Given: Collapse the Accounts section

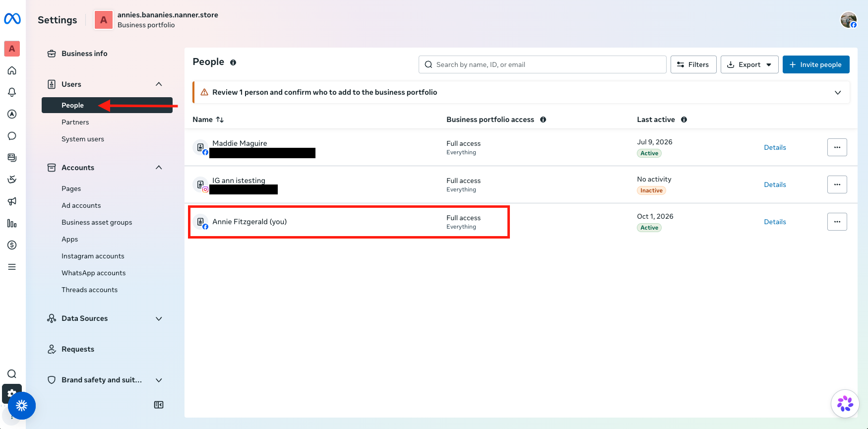Looking at the screenshot, I should point(159,168).
